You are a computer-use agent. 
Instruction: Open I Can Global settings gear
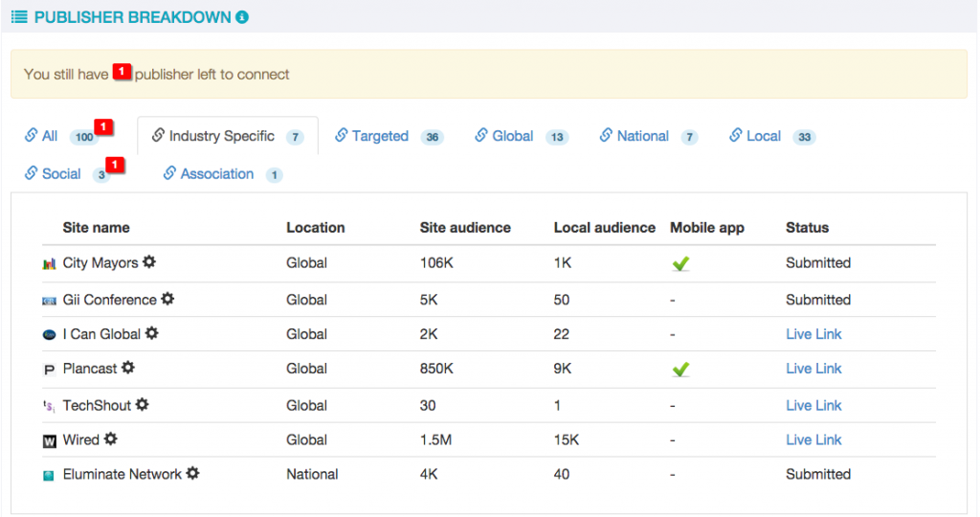(152, 332)
